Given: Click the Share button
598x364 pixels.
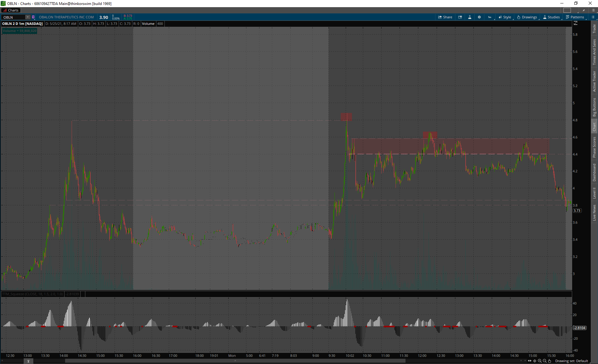Looking at the screenshot, I should pos(445,17).
